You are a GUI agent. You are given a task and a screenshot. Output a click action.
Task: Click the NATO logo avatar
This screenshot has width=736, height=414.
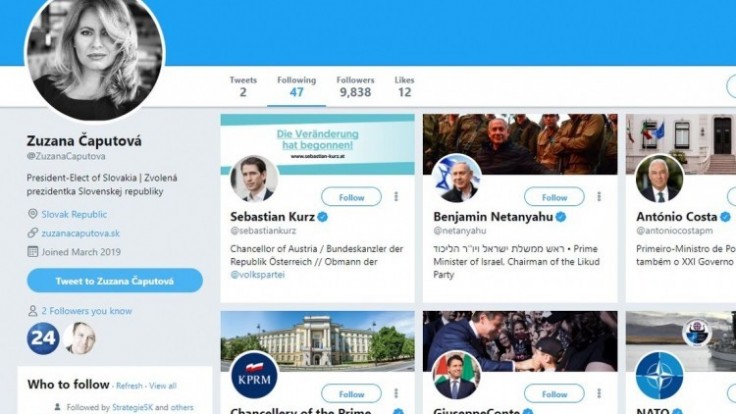point(660,376)
